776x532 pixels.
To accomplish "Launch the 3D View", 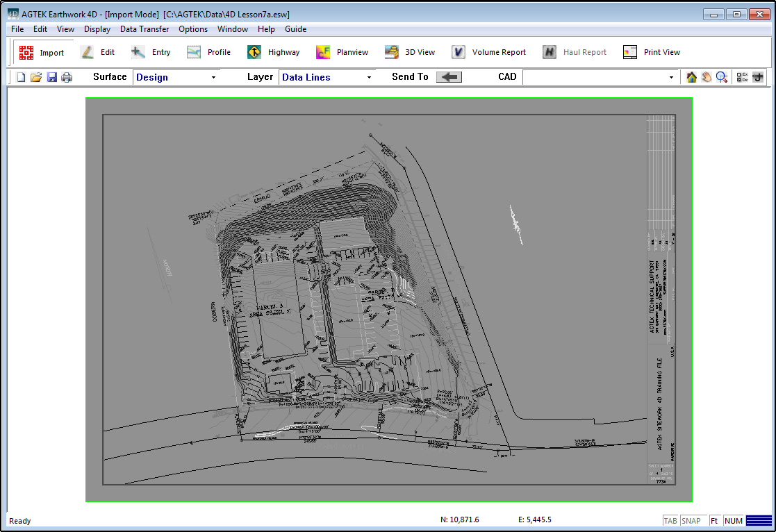I will pos(410,53).
